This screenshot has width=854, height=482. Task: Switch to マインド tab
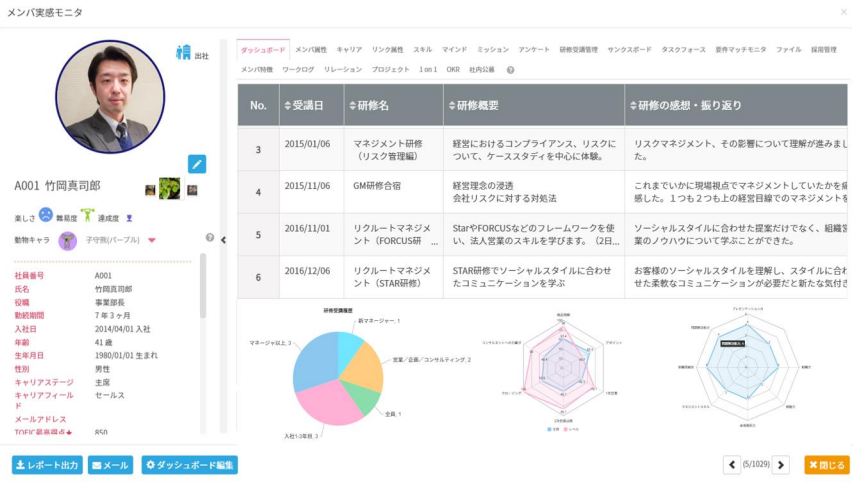(x=454, y=50)
